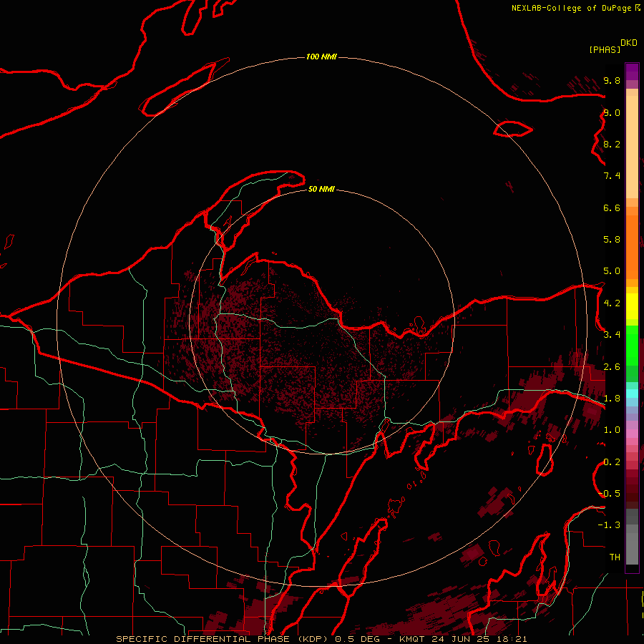Select the 1.0 scale label
Image resolution: width=644 pixels, height=644 pixels.
612,430
